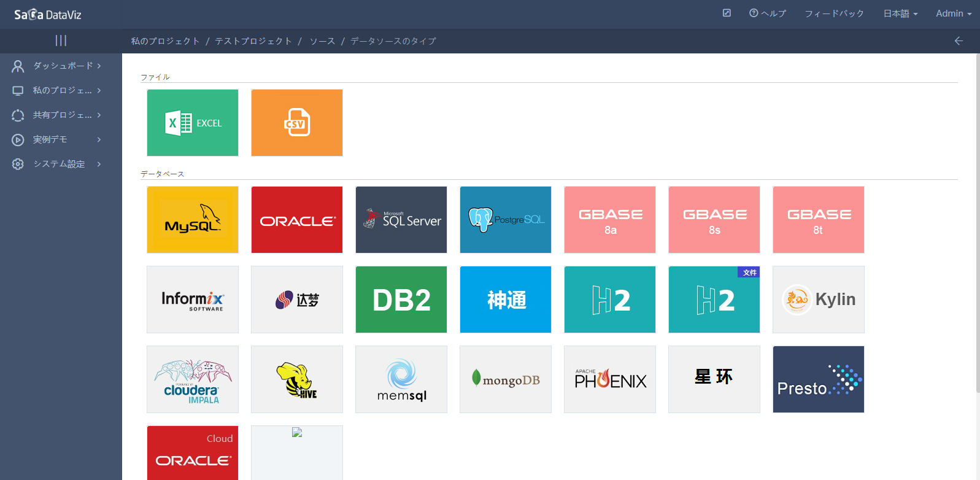
Task: Open the edit icon in top bar
Action: [727, 13]
